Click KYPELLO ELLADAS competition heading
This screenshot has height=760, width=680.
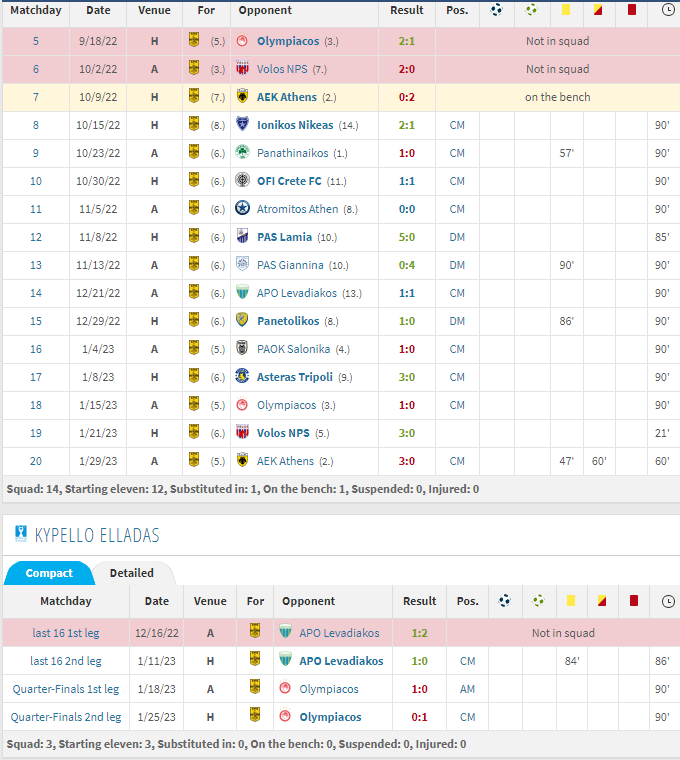coord(97,536)
